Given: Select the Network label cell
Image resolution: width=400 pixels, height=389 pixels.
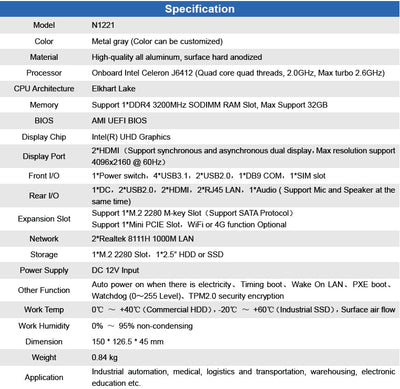Looking at the screenshot, I should 44,239.
